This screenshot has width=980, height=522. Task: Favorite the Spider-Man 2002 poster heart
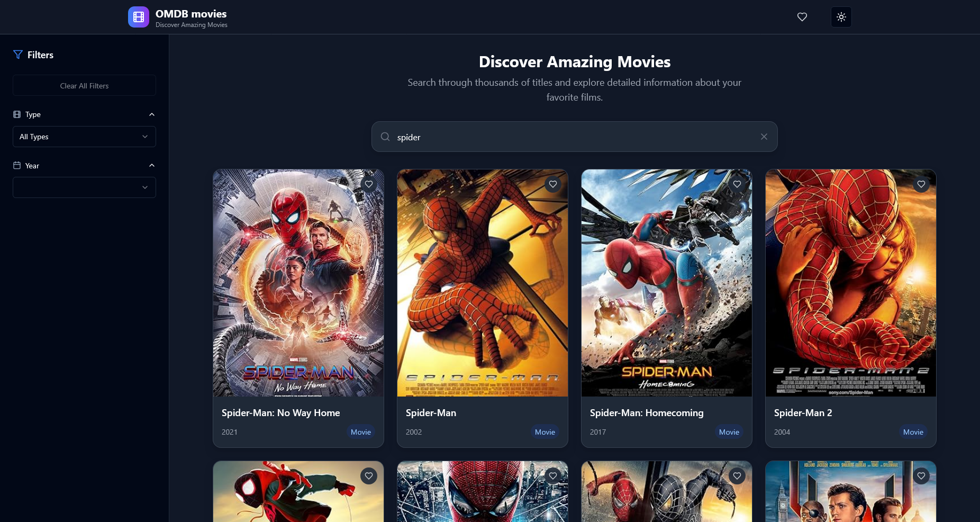(x=552, y=184)
